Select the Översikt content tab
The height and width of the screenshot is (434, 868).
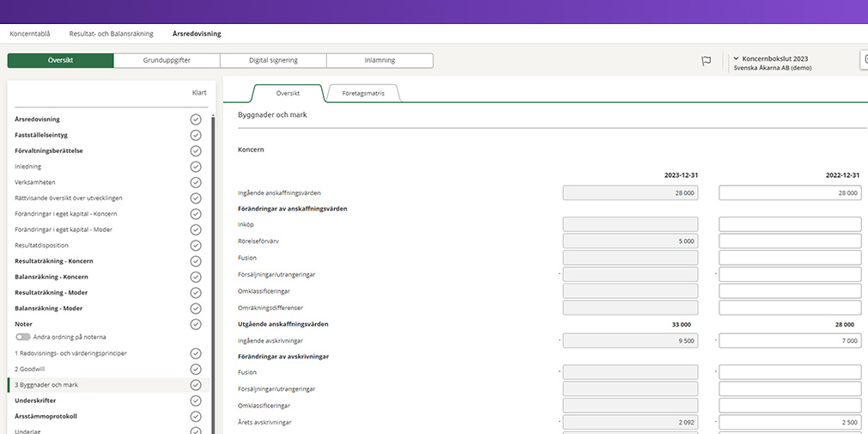click(x=288, y=94)
